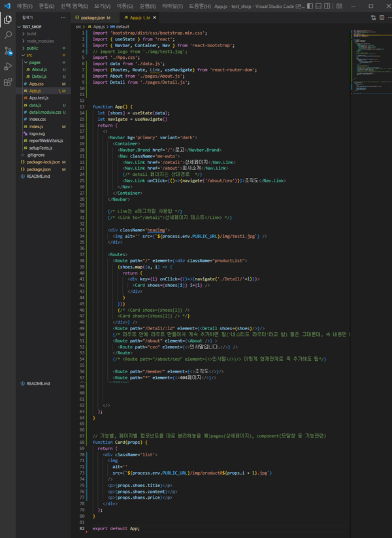Open the 보기(V) menu
Viewport: 392px width, 538px height.
(102, 6)
